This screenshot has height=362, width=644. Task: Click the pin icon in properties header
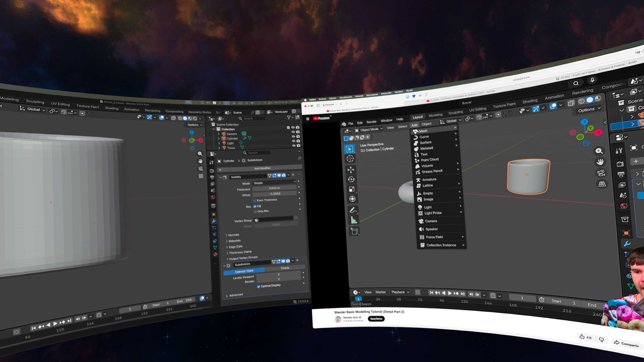(x=299, y=158)
